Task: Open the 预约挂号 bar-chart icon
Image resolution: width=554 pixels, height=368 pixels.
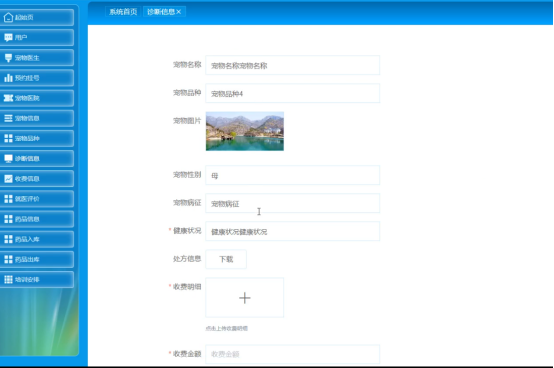Action: point(8,78)
